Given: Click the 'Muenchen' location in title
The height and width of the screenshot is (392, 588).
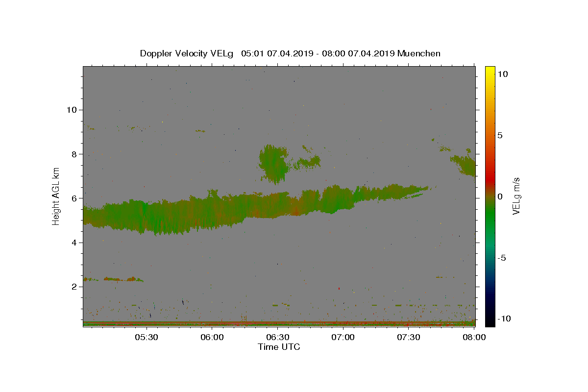Looking at the screenshot, I should tap(418, 53).
